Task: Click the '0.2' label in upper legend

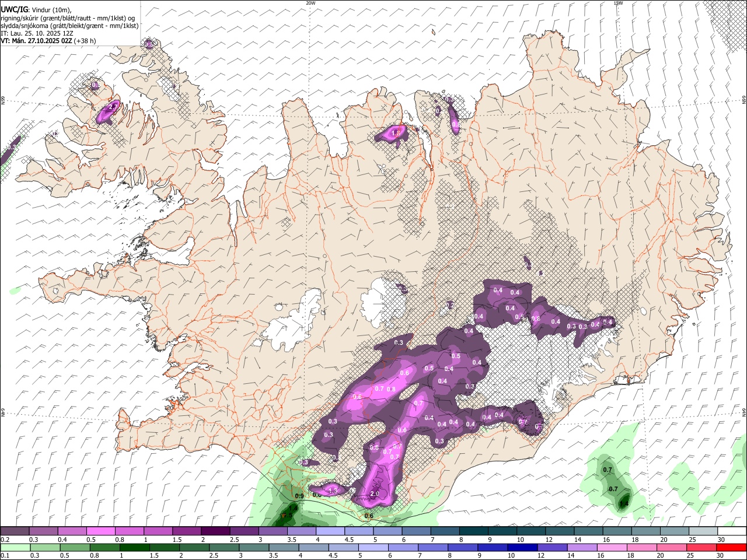Action: coord(5,540)
